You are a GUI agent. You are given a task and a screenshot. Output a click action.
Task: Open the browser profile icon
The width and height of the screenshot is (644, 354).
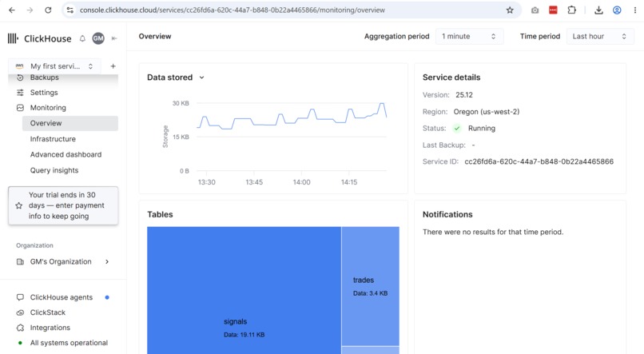617,10
